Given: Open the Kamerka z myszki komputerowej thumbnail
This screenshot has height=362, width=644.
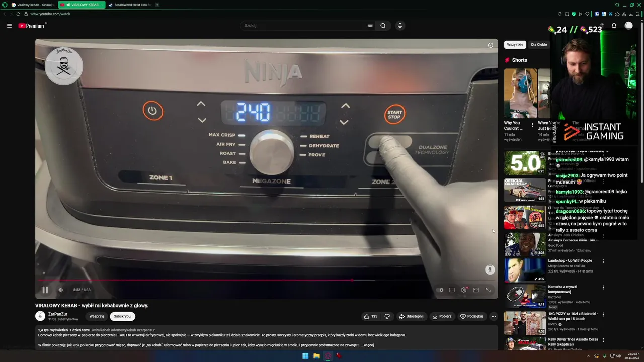Looking at the screenshot, I should click(525, 296).
